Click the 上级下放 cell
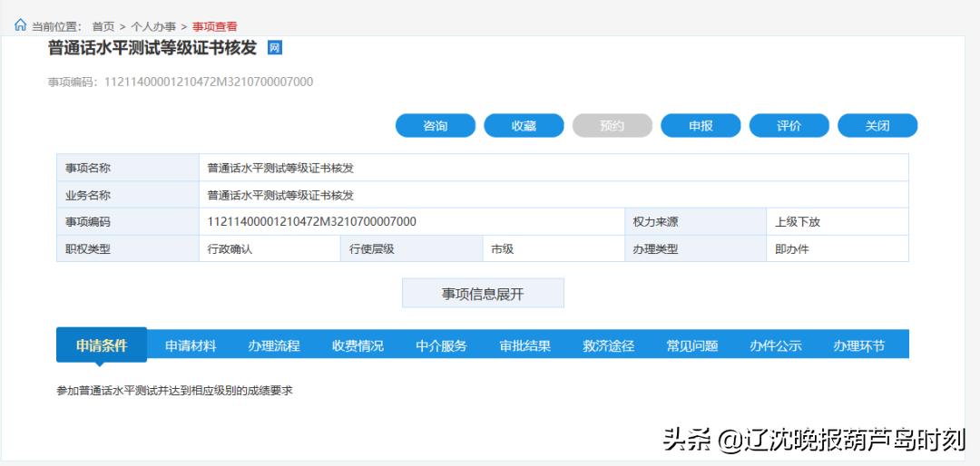 (838, 222)
